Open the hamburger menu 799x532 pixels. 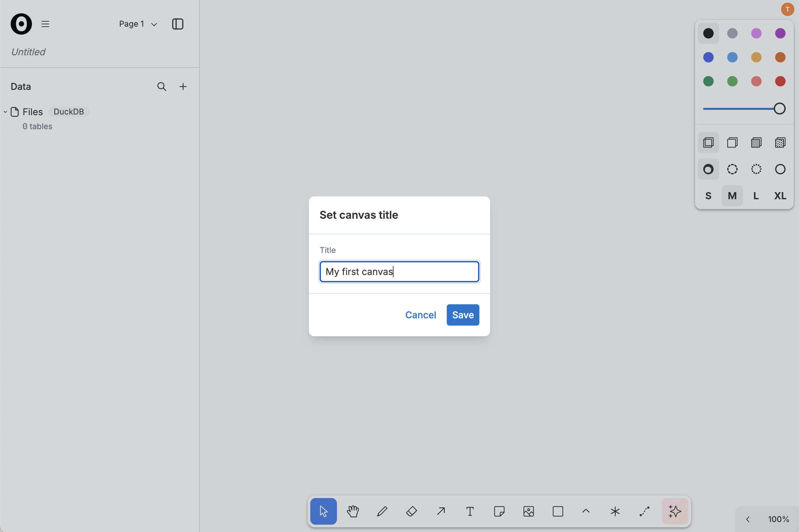pos(45,24)
